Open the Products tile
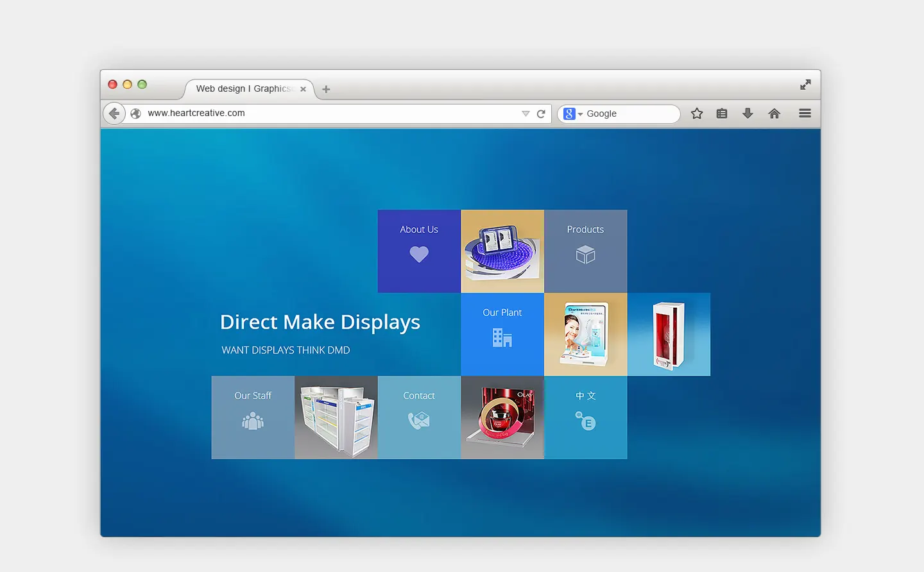 tap(585, 251)
